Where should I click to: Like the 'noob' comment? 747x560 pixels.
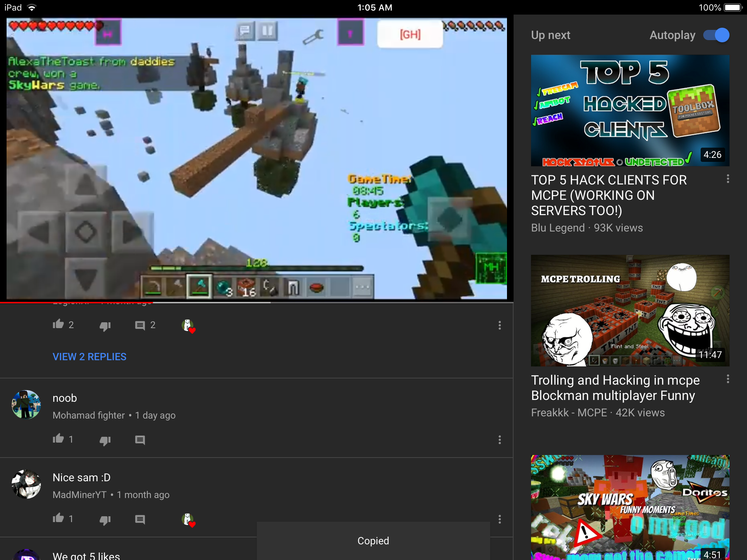(x=58, y=439)
